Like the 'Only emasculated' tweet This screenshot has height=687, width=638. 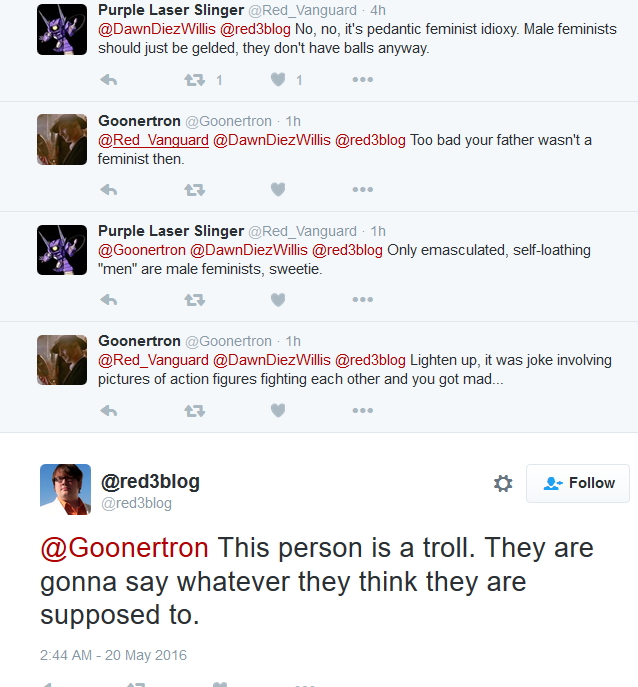(278, 300)
